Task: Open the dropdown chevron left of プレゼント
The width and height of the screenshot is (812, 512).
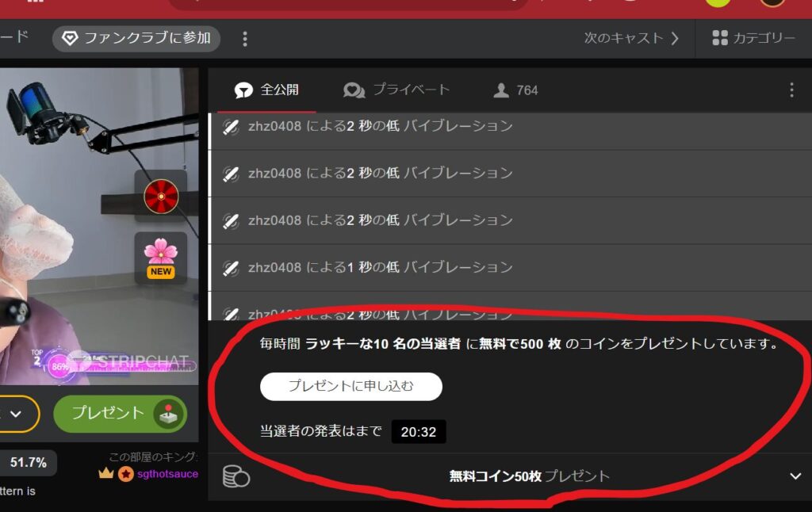Action: tap(17, 413)
